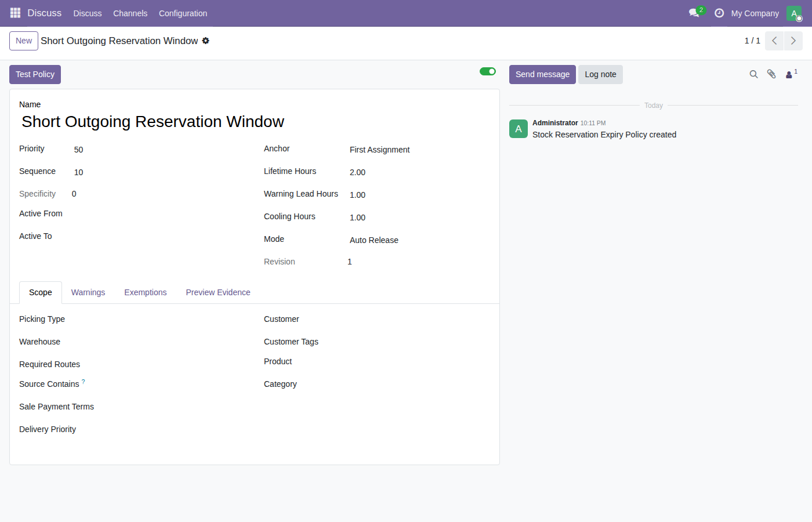Open the Anchor dropdown field
Image resolution: width=812 pixels, height=522 pixels.
(x=419, y=150)
